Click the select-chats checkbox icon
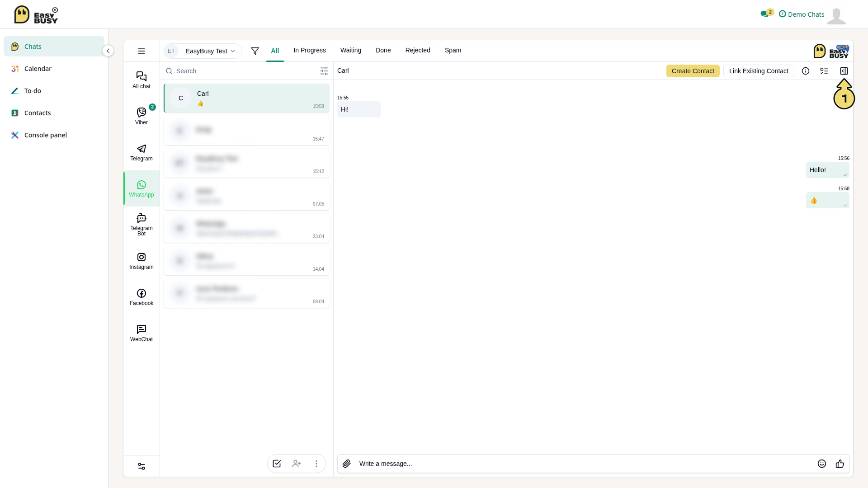 (x=277, y=464)
